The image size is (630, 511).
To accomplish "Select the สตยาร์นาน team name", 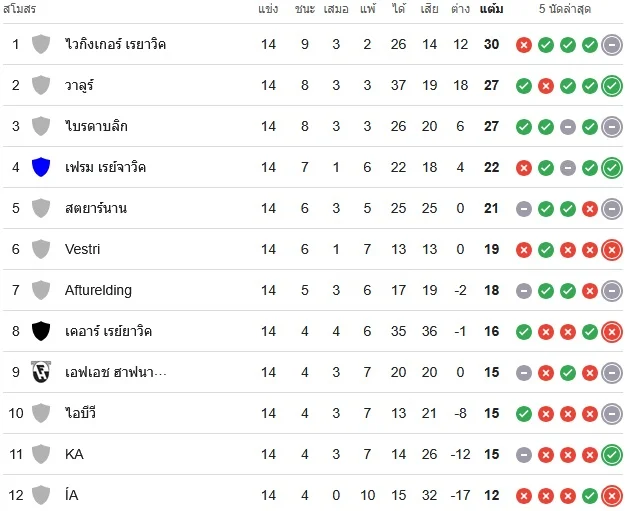I will pos(96,208).
